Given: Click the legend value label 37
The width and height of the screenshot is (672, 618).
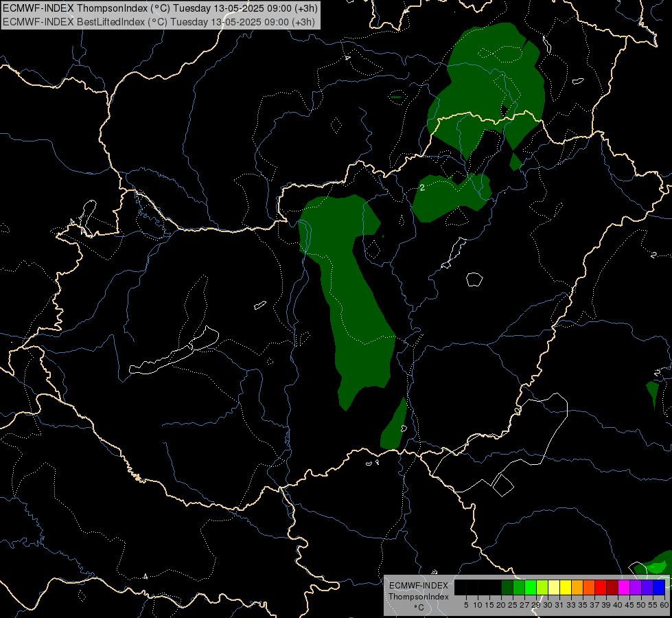Looking at the screenshot, I should (x=594, y=605).
